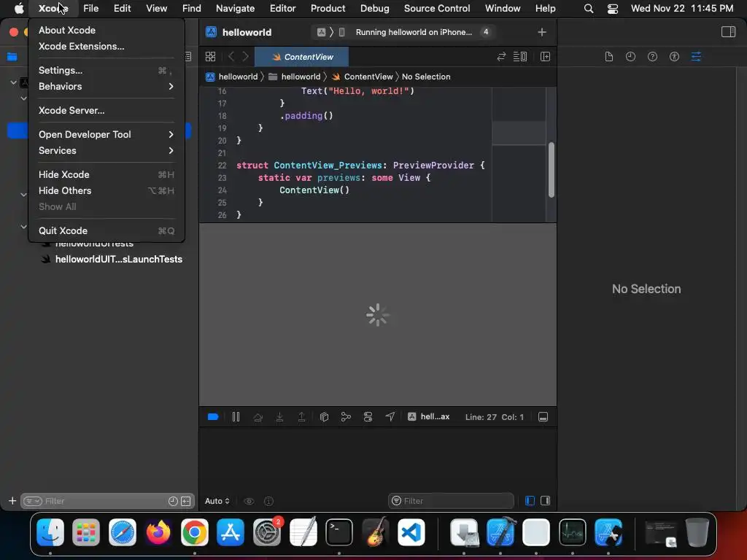Pause program execution
747x560 pixels.
[236, 417]
